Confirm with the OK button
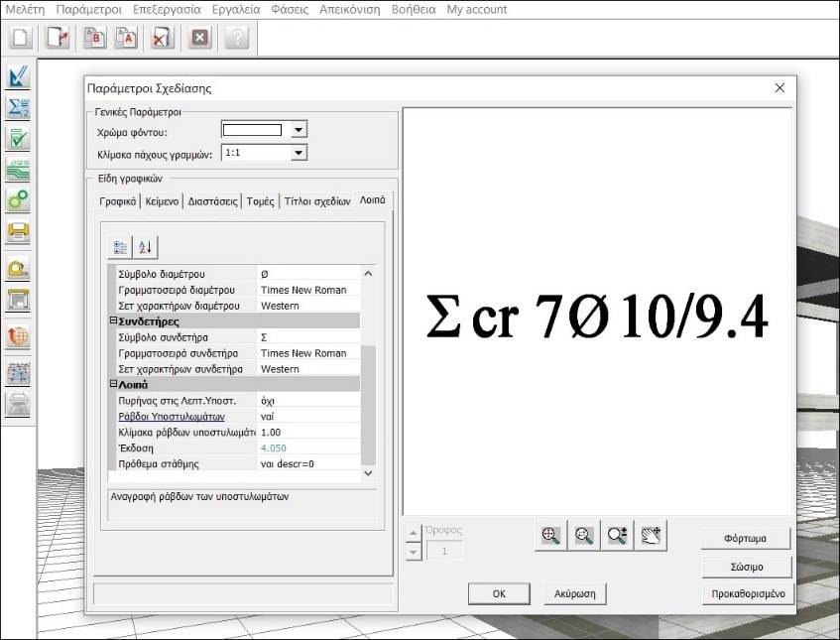The width and height of the screenshot is (840, 640). click(499, 594)
